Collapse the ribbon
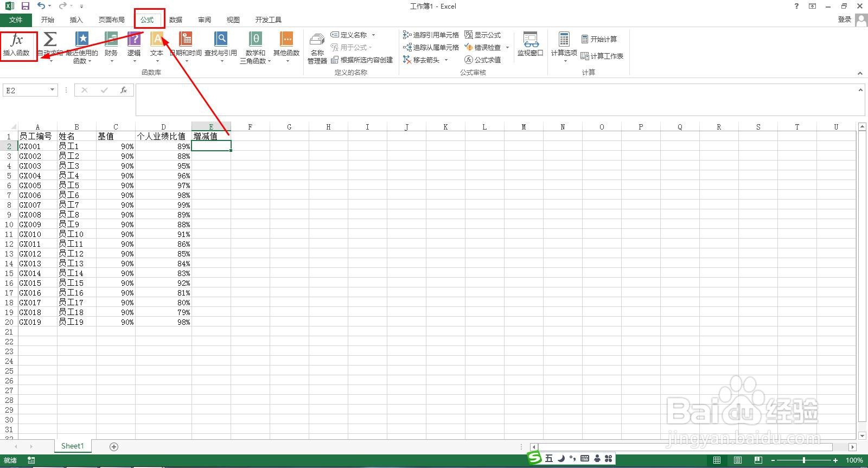Image resolution: width=868 pixels, height=468 pixels. [x=860, y=73]
